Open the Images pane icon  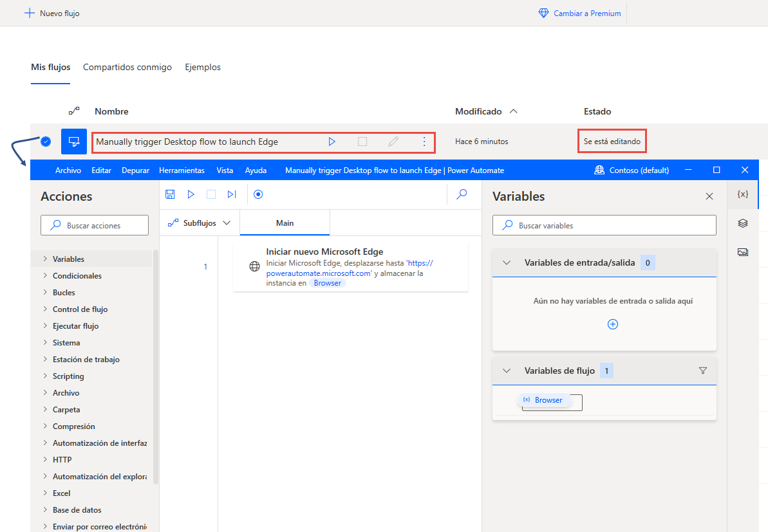[x=742, y=252]
